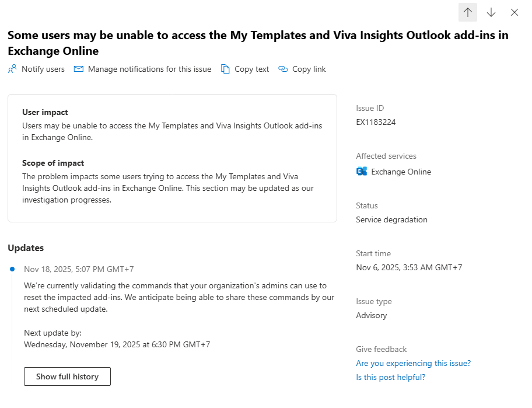Click 'Is this post helpful?' feedback link

pos(390,377)
